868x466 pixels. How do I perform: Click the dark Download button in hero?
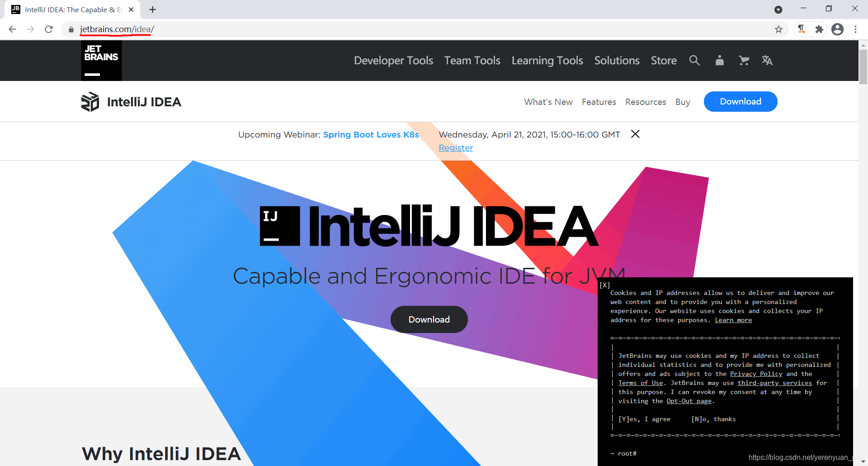click(429, 319)
